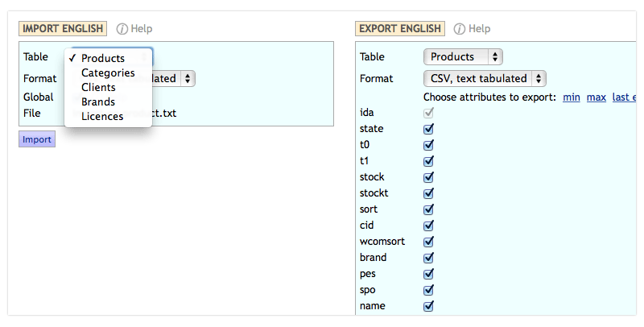The width and height of the screenshot is (644, 327).
Task: Choose Licences from the table menu
Action: (x=102, y=116)
